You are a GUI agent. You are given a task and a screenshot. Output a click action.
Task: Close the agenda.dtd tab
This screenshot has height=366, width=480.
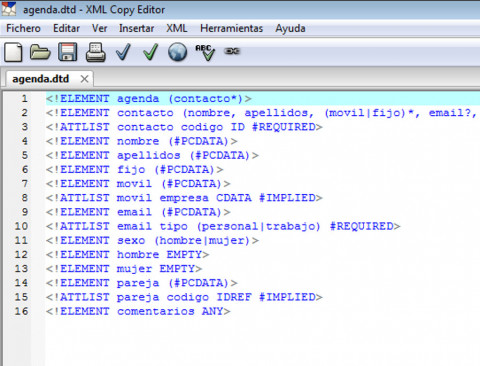point(85,79)
